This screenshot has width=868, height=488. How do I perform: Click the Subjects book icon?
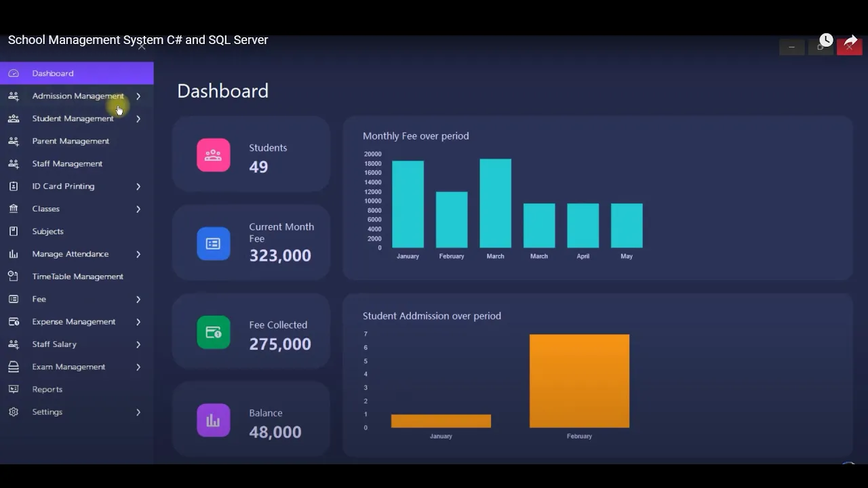(14, 231)
